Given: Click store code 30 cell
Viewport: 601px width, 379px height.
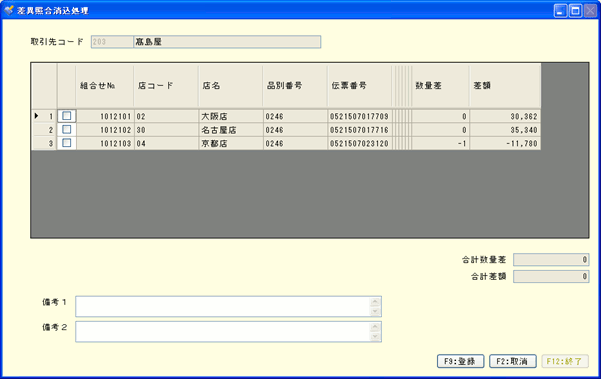Looking at the screenshot, I should pos(166,130).
